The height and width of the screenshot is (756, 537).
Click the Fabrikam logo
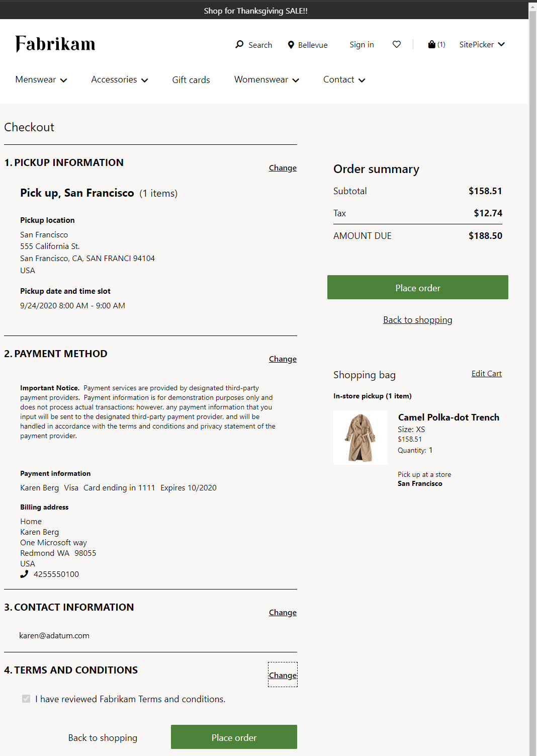tap(55, 44)
